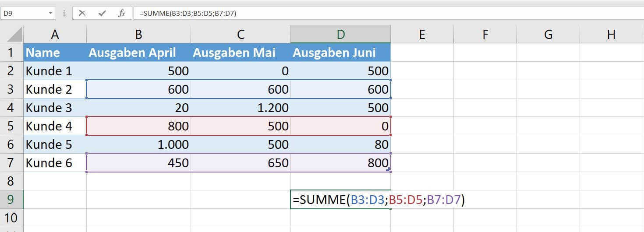
Task: Click Kunde 3 Mai value 1.200
Action: pos(241,108)
